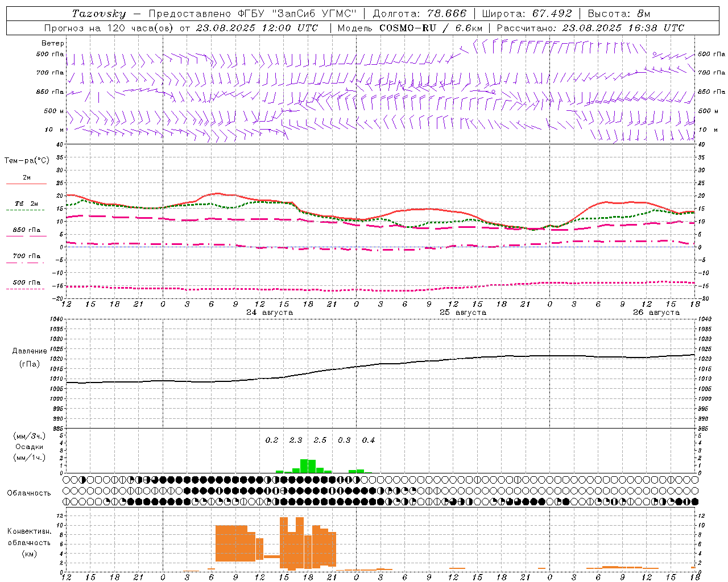Click the '(гПа)' unit label under Давление

30,364
